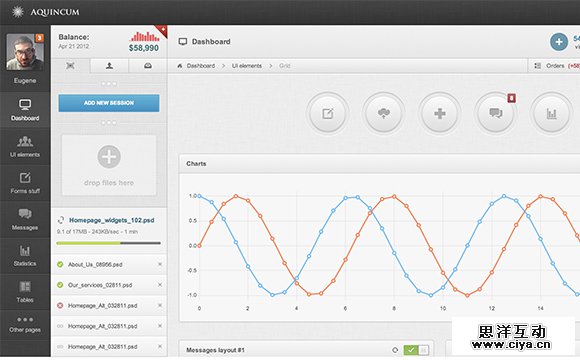Image resolution: width=580 pixels, height=360 pixels.
Task: Toggle the green switch in Messages layout #1
Action: [417, 350]
